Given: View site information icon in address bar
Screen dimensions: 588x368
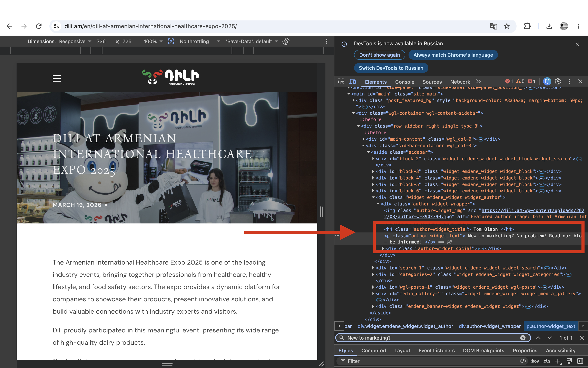Looking at the screenshot, I should (56, 26).
